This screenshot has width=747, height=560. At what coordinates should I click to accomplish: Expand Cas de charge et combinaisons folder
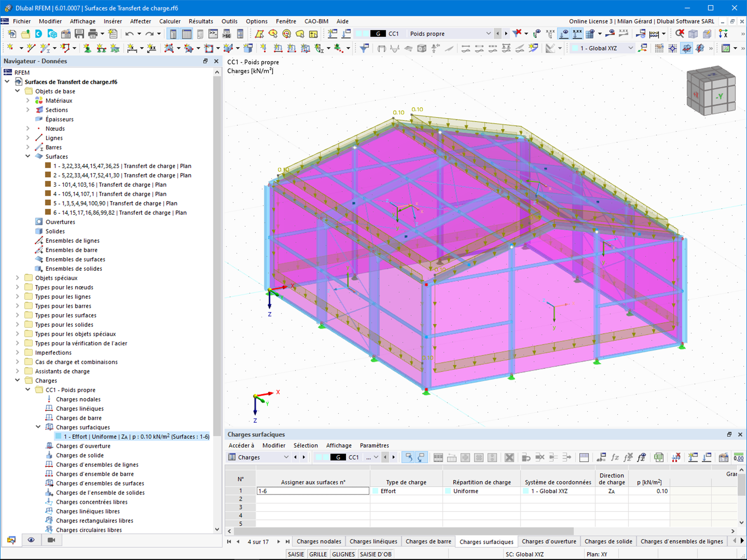tap(18, 362)
